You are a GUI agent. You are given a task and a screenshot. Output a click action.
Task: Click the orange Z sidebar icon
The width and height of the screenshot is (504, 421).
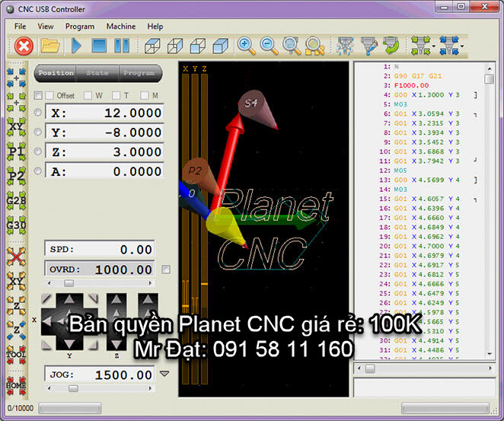coord(16,305)
